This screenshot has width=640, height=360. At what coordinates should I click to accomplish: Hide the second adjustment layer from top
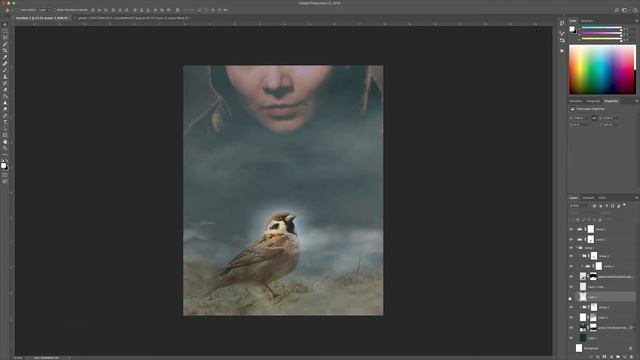click(571, 240)
